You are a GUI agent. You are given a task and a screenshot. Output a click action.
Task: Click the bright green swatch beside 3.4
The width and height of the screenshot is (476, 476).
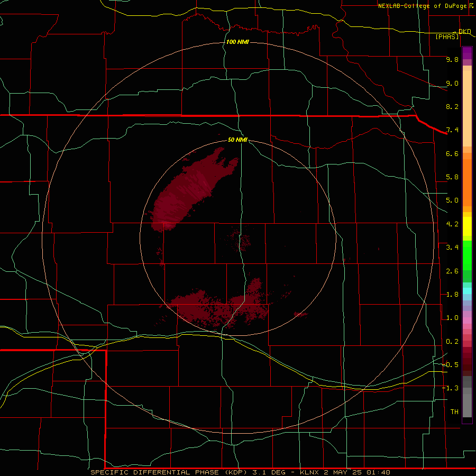tap(467, 254)
